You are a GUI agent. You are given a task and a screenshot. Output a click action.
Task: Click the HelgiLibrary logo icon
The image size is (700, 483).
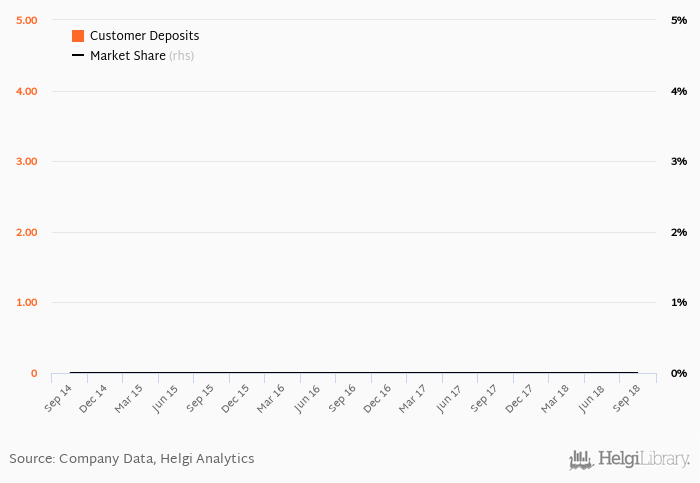click(x=581, y=460)
